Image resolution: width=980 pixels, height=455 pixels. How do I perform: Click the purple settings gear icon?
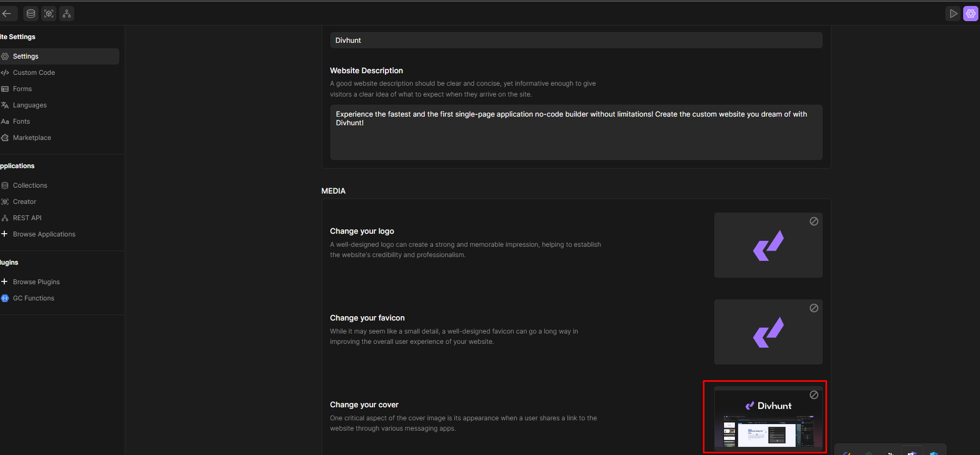tap(971, 14)
